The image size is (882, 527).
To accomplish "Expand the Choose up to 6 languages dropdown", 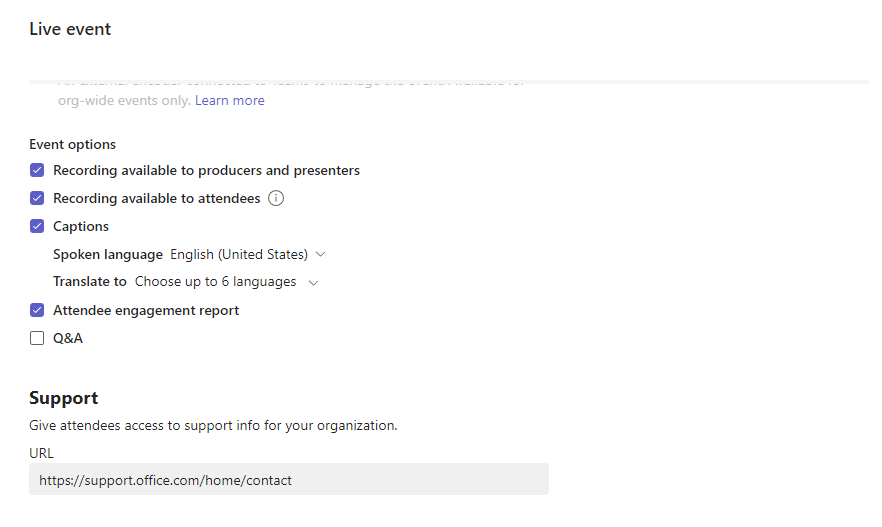I will coord(227,282).
